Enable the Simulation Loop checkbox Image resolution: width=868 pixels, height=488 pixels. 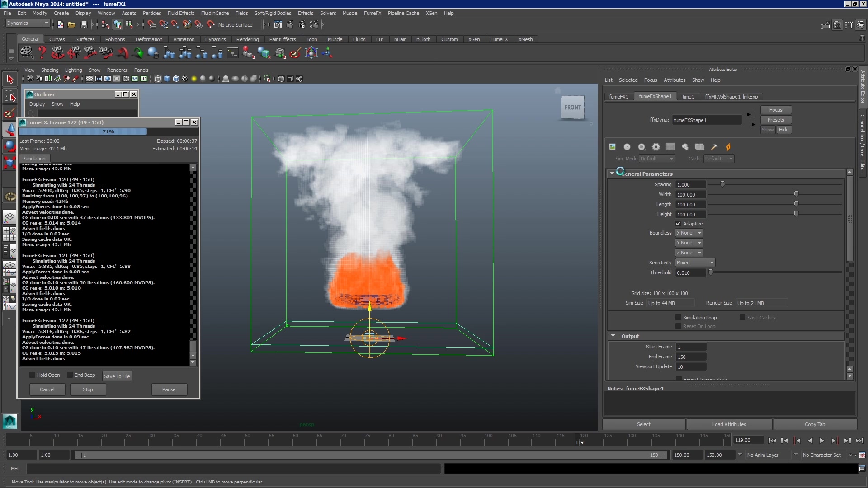coord(678,318)
